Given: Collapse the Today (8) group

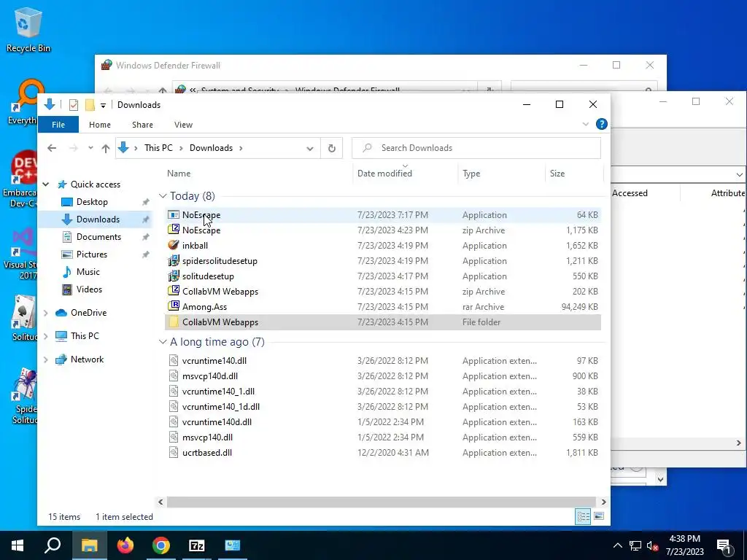Looking at the screenshot, I should tap(163, 196).
